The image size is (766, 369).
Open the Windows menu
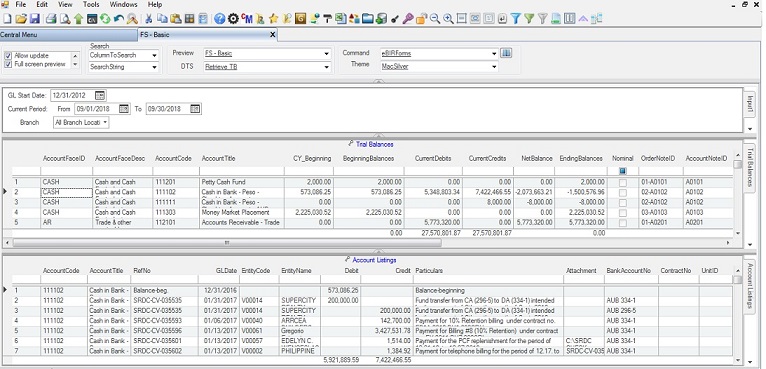(x=123, y=4)
